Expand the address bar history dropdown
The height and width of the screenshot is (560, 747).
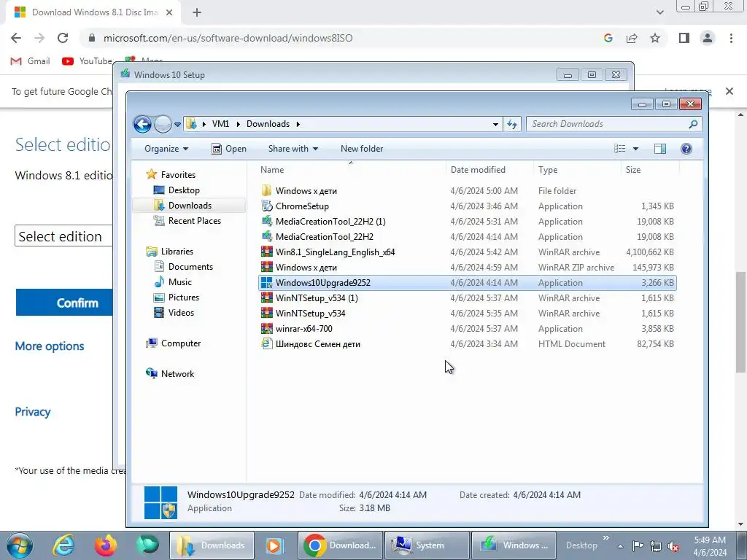click(495, 124)
